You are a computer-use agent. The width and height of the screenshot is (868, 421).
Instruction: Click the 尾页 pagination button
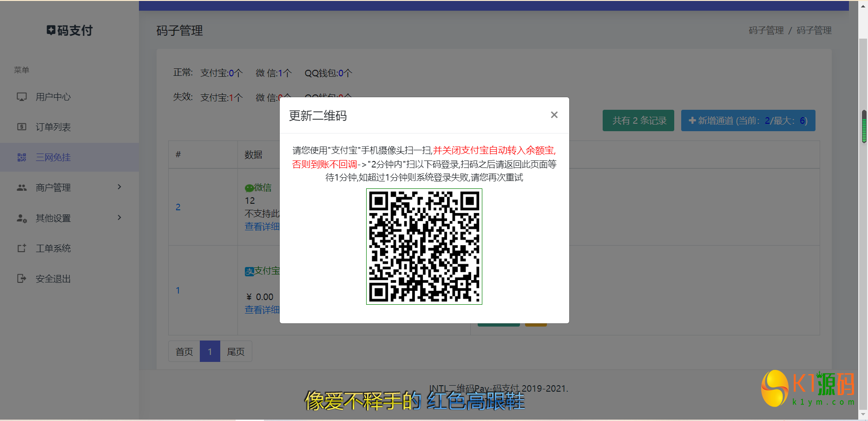click(236, 351)
